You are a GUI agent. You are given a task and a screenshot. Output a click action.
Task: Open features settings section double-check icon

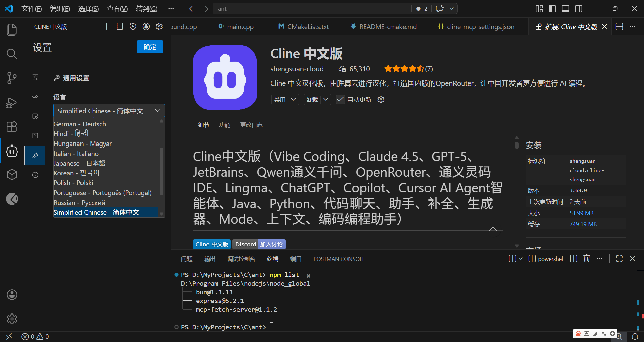point(35,97)
